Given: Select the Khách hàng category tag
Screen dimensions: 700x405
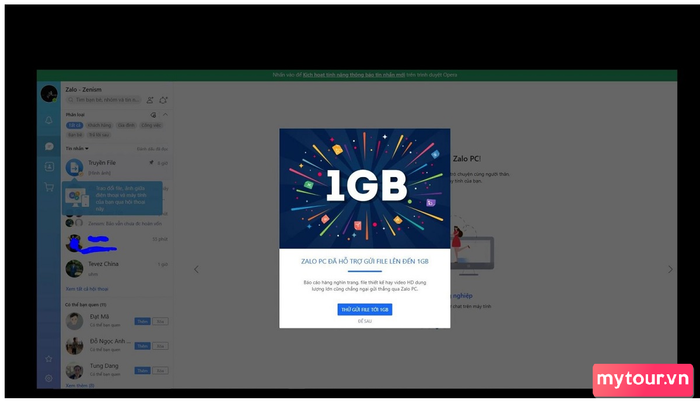Looking at the screenshot, I should click(x=99, y=125).
